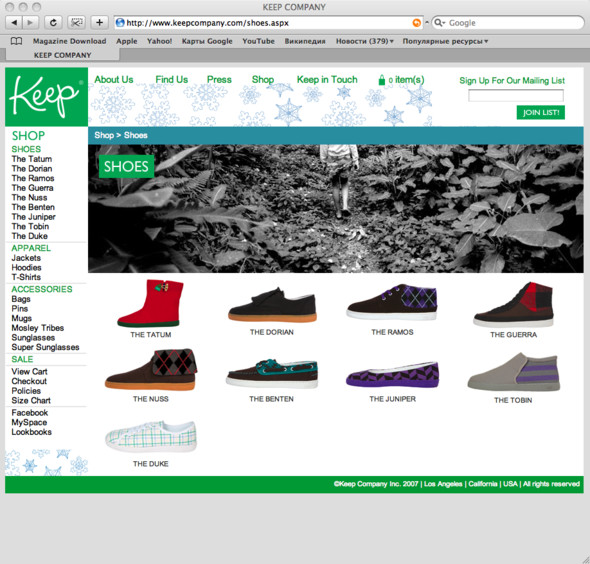Open the bookmarks book icon

[16, 41]
